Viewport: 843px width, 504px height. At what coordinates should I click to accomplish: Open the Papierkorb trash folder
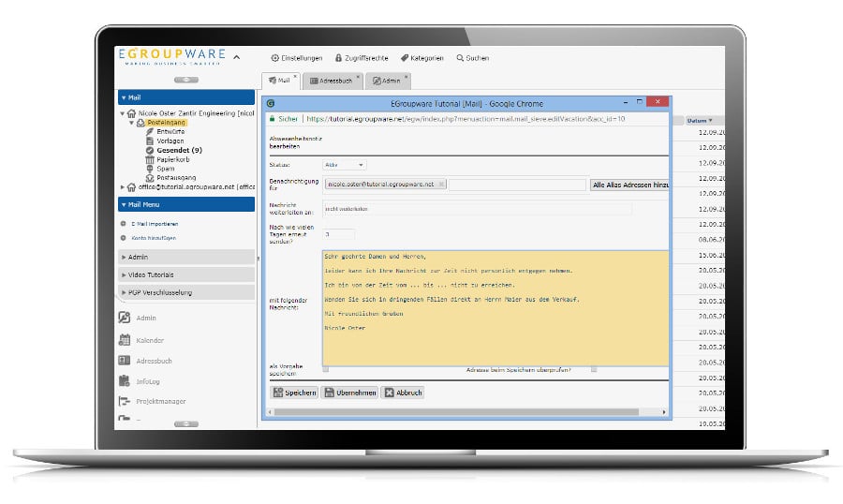172,160
